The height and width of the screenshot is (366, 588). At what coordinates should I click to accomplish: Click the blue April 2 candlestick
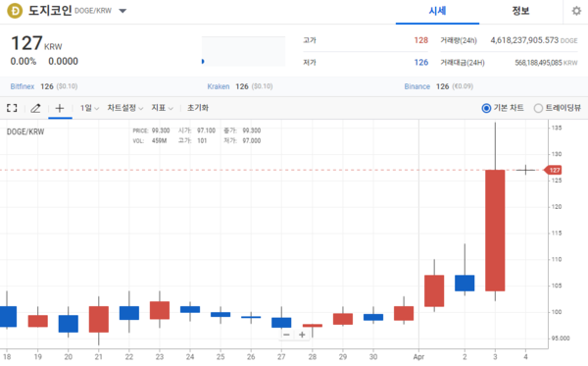click(x=465, y=283)
